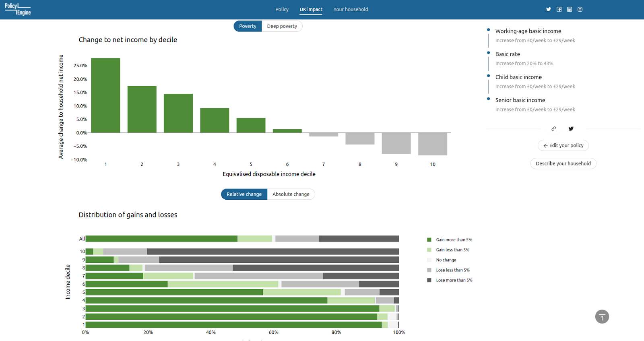Go to the Policy tab
This screenshot has height=341, width=644.
point(282,9)
